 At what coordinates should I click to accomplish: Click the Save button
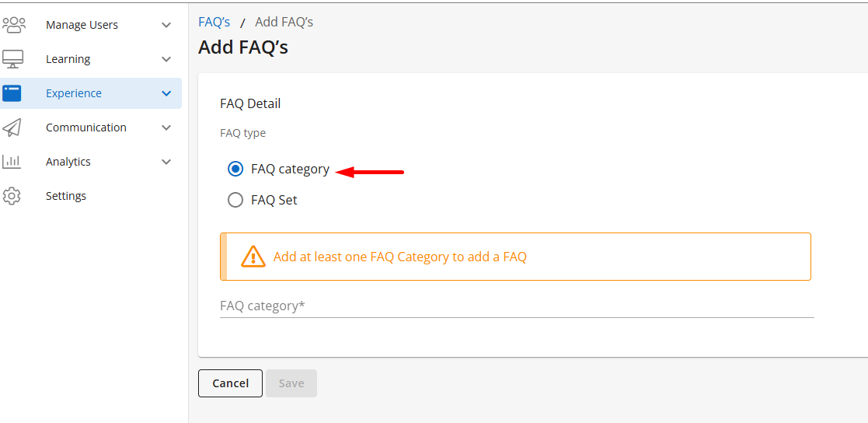click(x=291, y=383)
